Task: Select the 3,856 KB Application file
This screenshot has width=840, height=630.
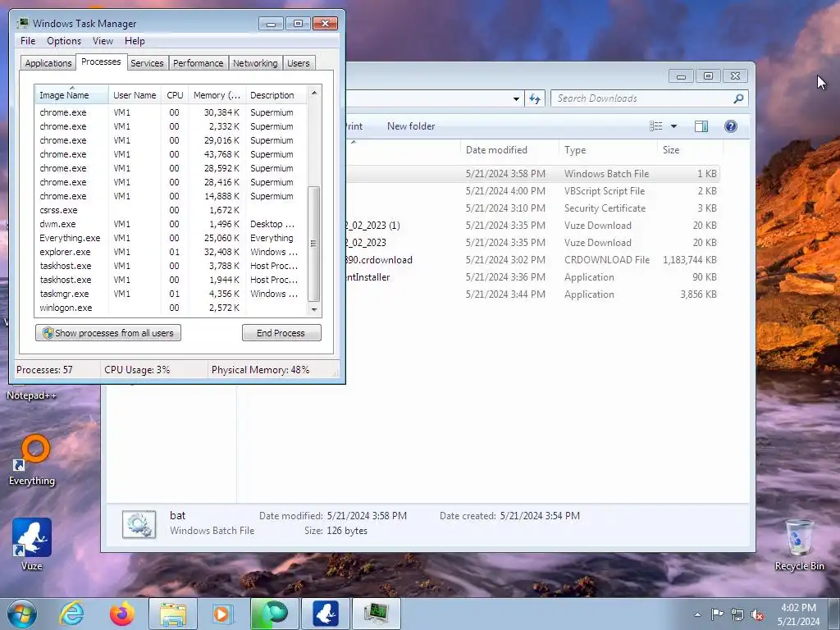Action: click(532, 294)
